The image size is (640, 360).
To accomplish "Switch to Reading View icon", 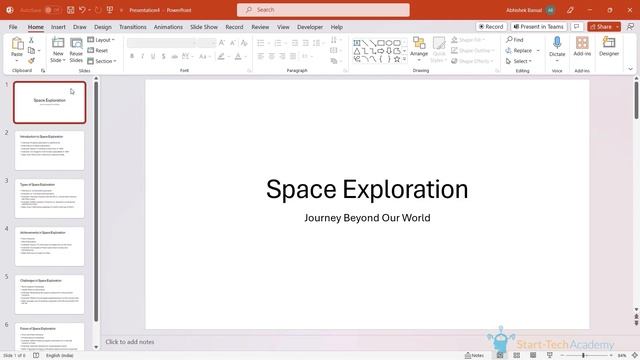I will click(x=533, y=356).
